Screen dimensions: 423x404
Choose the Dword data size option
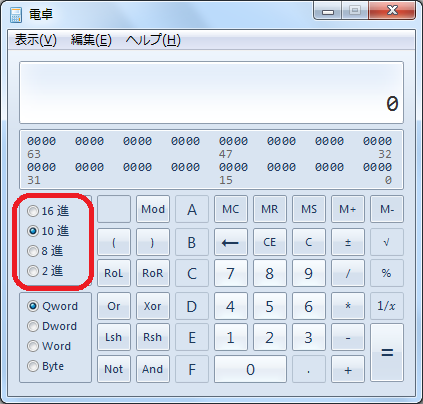click(52, 326)
